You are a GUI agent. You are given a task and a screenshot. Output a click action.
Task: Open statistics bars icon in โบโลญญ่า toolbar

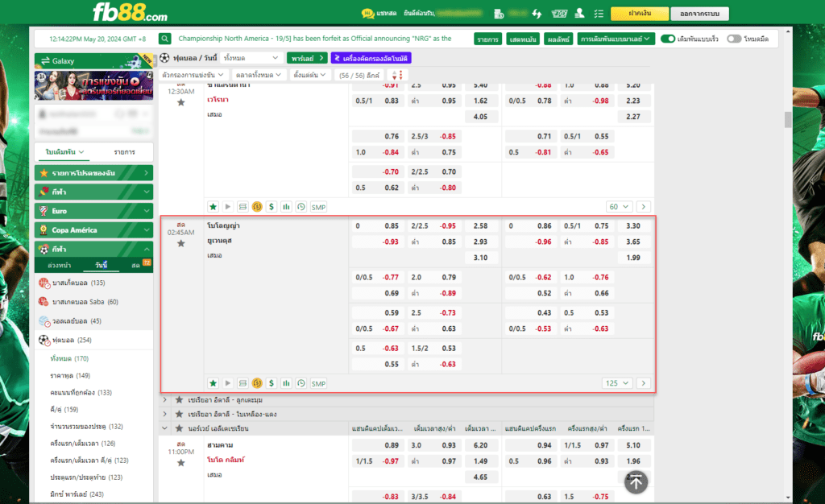[x=286, y=383]
